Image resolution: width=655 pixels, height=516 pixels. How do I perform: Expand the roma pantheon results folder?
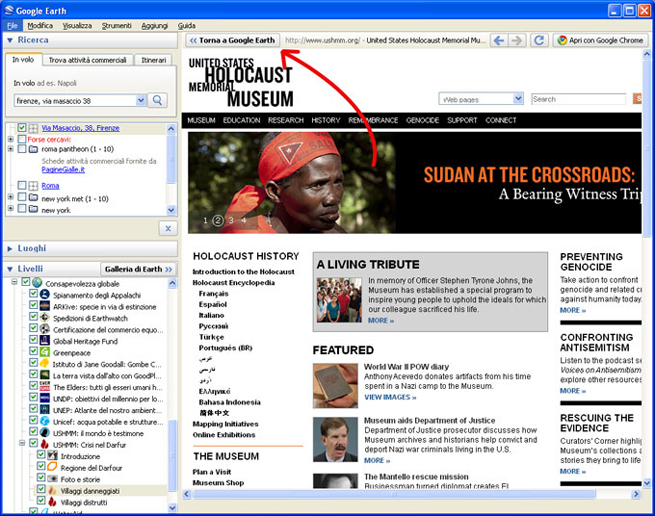click(10, 149)
